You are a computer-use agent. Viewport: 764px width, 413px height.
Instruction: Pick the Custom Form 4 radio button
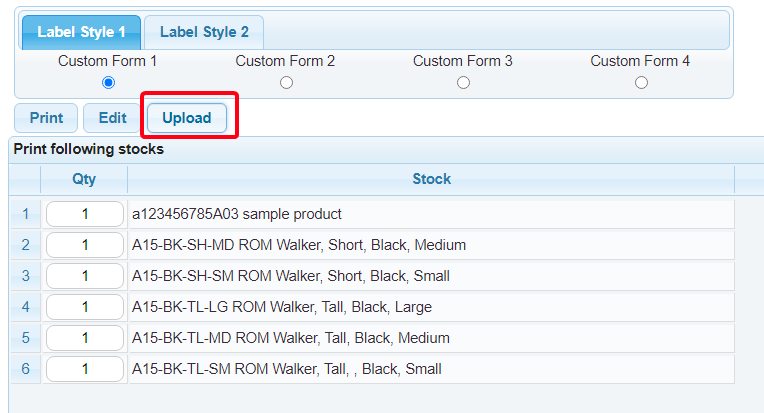pyautogui.click(x=641, y=83)
